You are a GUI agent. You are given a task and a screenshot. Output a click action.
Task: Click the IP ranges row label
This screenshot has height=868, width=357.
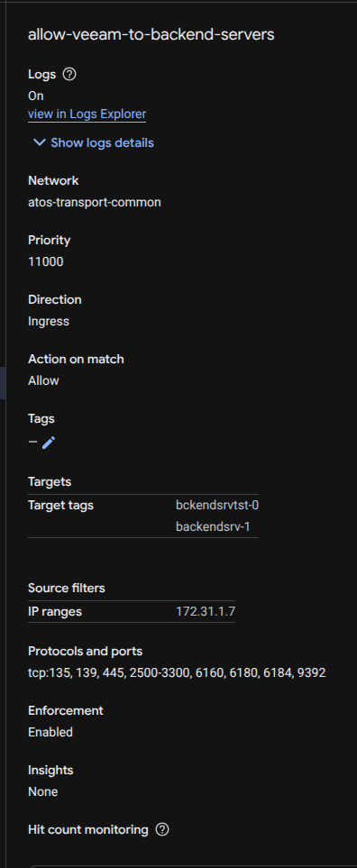pyautogui.click(x=55, y=612)
